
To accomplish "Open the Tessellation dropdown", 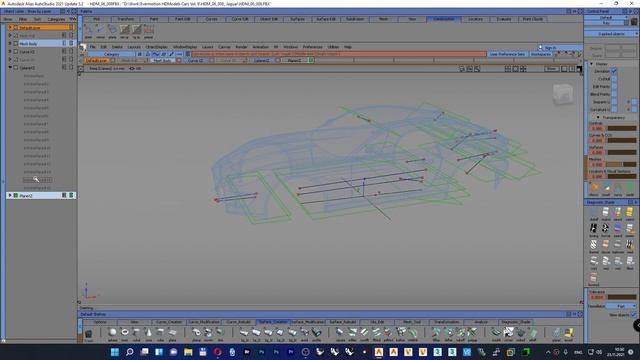I will tap(621, 306).
